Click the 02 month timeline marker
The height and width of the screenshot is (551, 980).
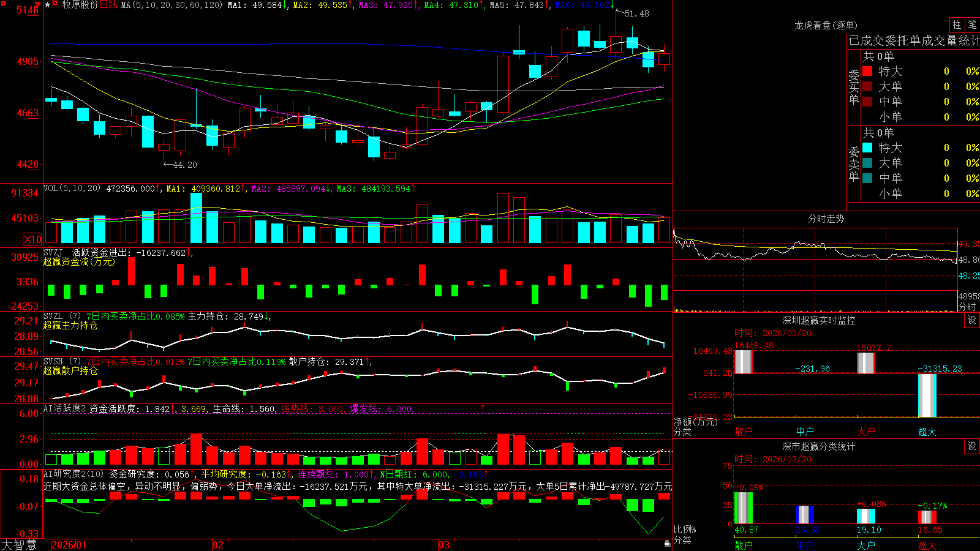coord(217,545)
